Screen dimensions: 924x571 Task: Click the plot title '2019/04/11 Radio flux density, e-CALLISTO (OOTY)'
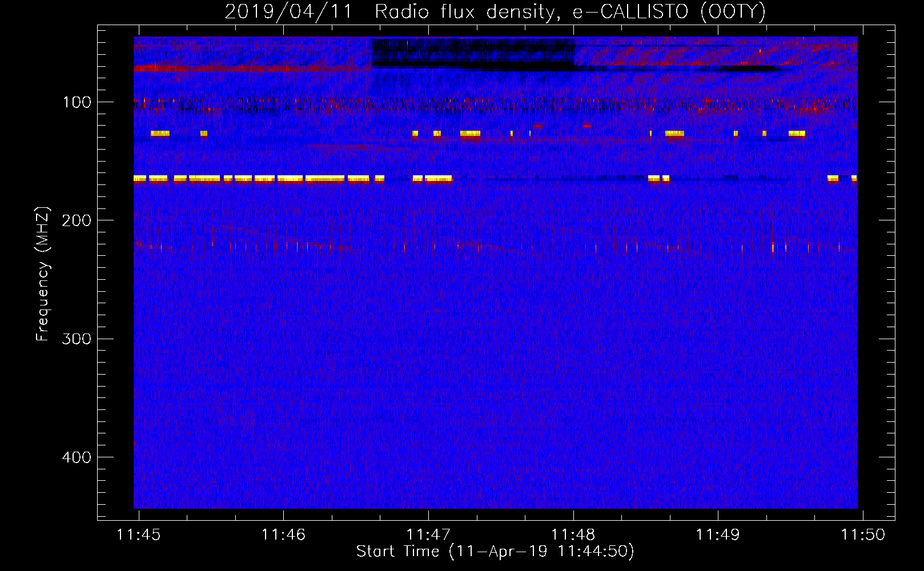pyautogui.click(x=495, y=11)
